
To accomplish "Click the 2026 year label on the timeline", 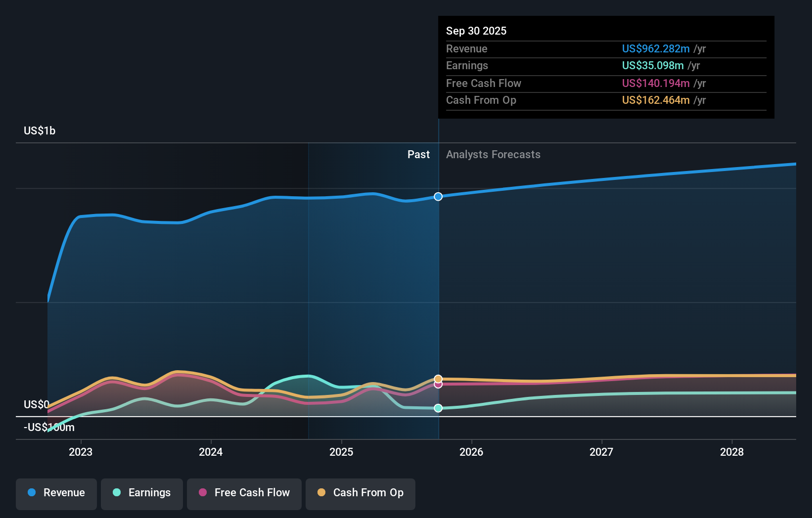I will (472, 452).
